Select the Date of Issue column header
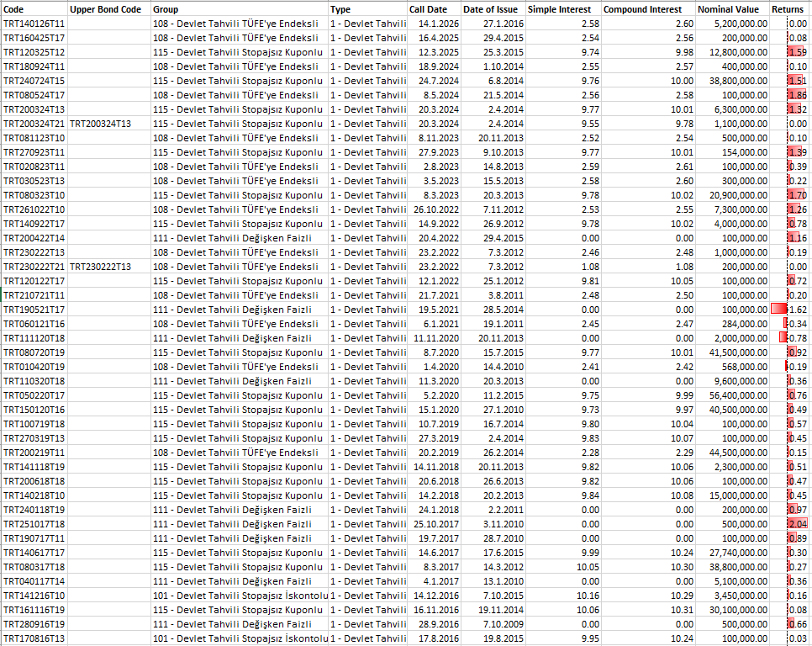This screenshot has height=646, width=812. [x=493, y=9]
